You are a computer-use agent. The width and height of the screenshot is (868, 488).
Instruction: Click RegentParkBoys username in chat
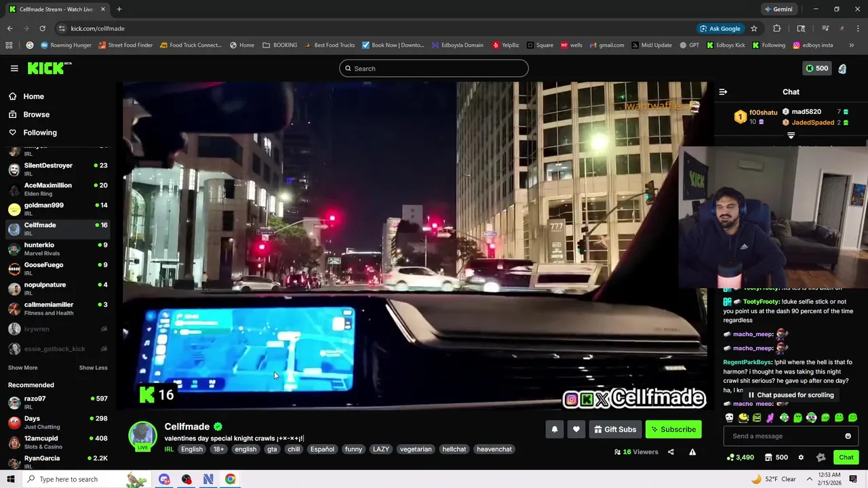(747, 363)
